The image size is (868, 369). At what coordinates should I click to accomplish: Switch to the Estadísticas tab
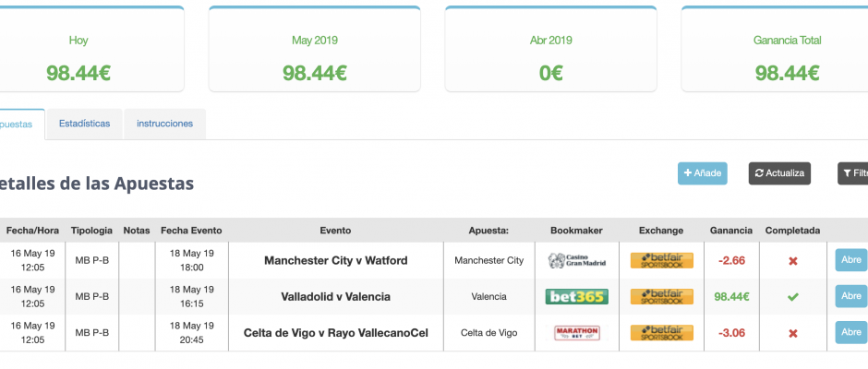tap(85, 124)
